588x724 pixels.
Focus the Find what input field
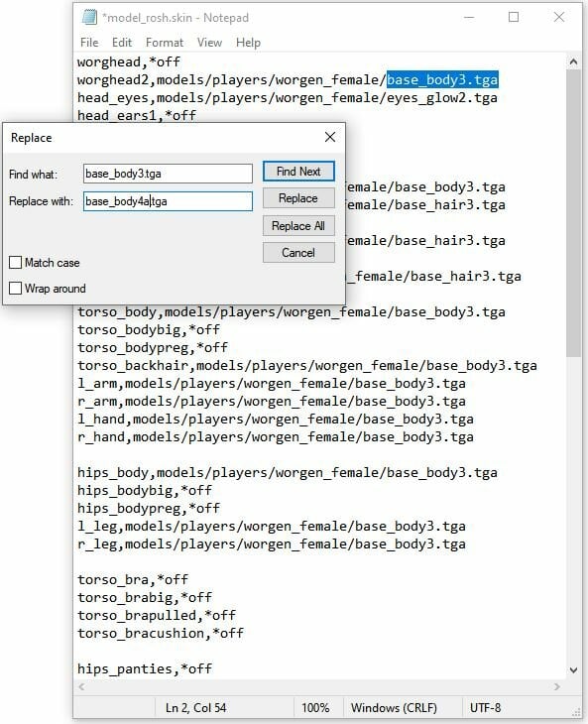[x=168, y=174]
